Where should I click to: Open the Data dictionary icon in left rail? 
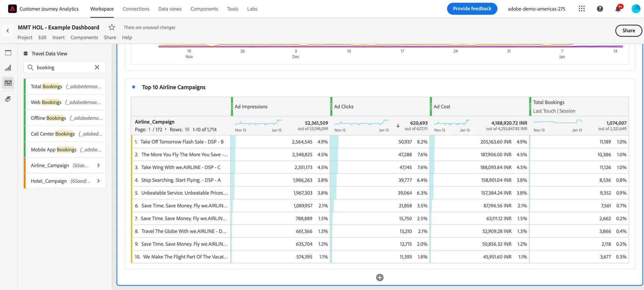[x=8, y=99]
